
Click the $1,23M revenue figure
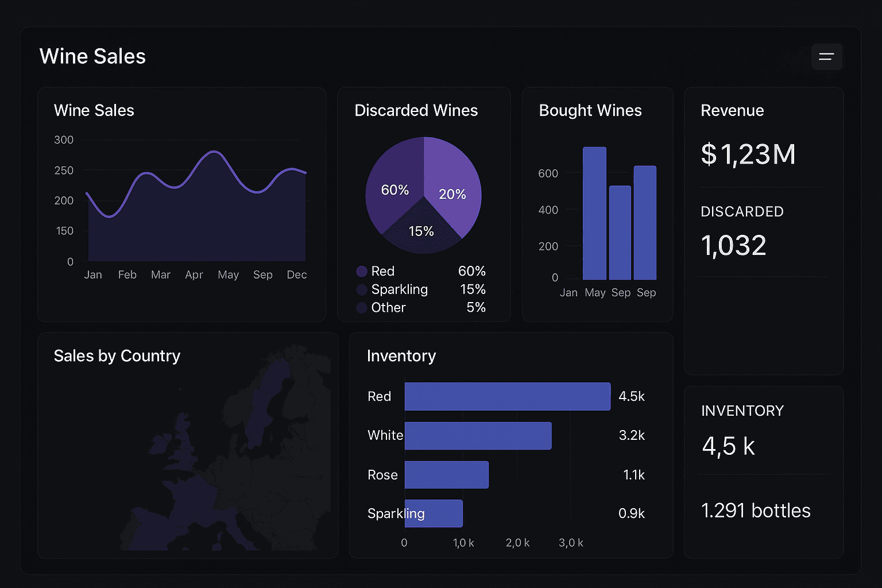[x=748, y=154]
